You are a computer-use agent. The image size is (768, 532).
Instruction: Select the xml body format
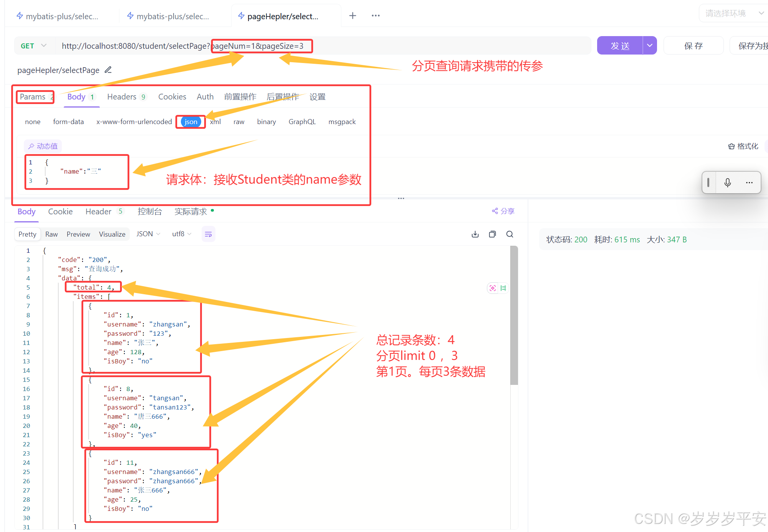[x=215, y=122]
